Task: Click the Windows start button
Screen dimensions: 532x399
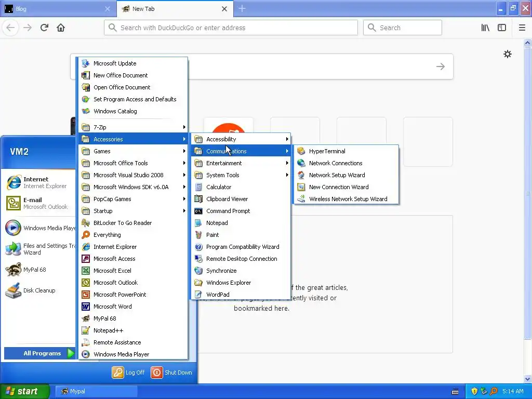Action: coord(25,391)
